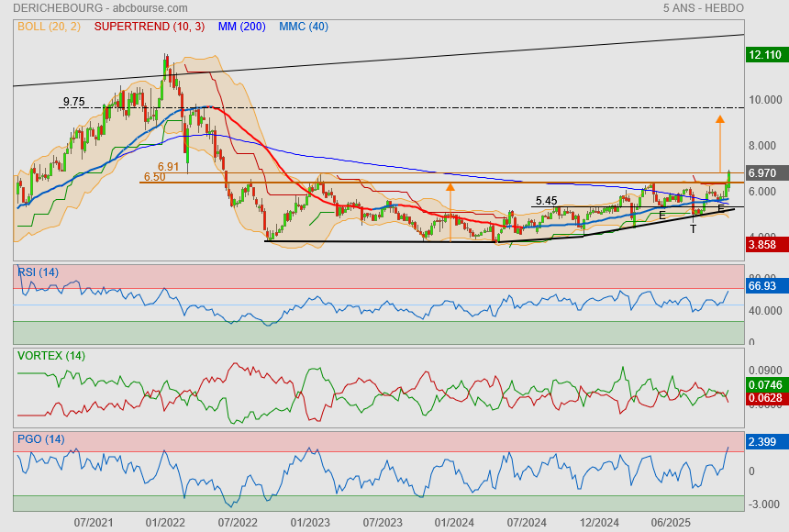Viewport: 789px width, 532px height.
Task: Click the orange arrow above January 2024
Action: 450,186
